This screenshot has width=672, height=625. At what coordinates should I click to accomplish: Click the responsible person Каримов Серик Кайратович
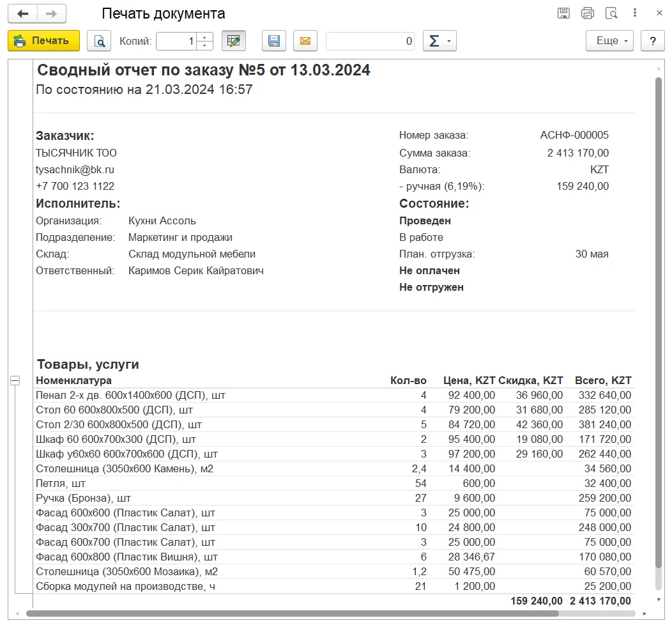196,270
